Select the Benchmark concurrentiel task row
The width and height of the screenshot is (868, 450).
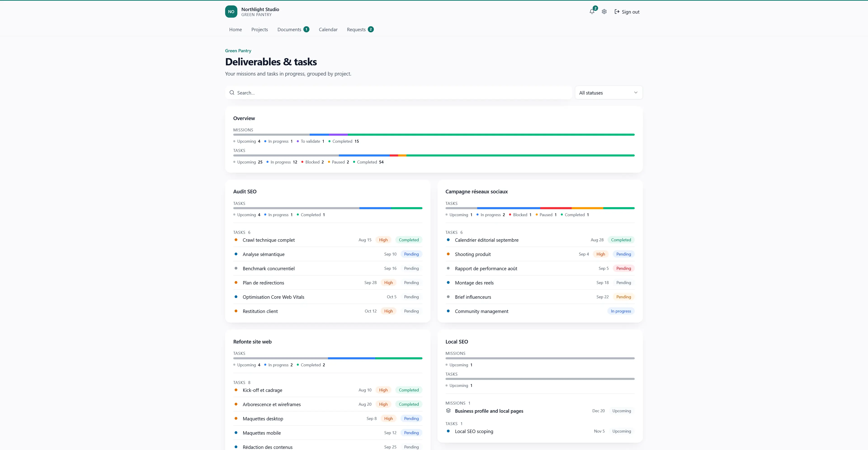pos(328,268)
